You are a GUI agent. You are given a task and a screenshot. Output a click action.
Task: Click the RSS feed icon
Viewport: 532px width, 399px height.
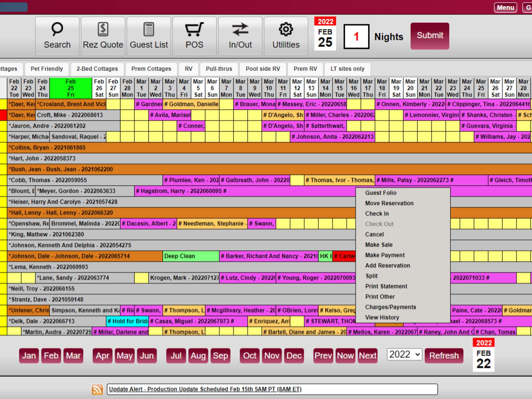[x=97, y=389]
